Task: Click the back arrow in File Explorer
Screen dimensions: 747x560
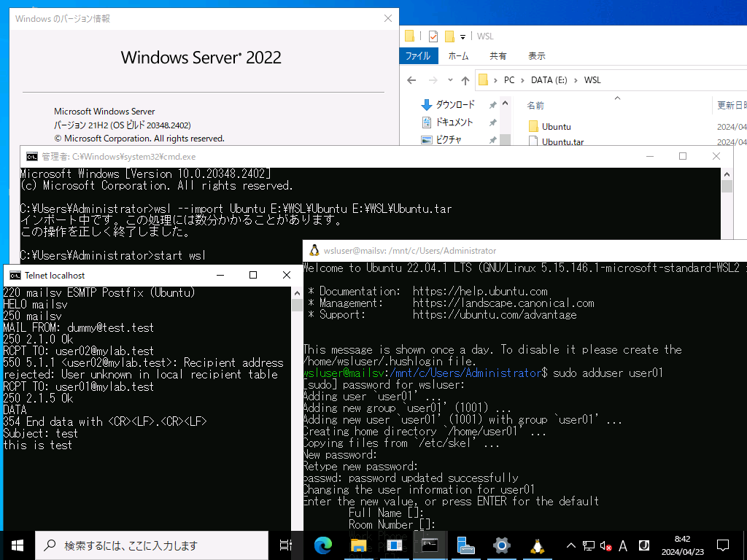Action: pyautogui.click(x=410, y=79)
